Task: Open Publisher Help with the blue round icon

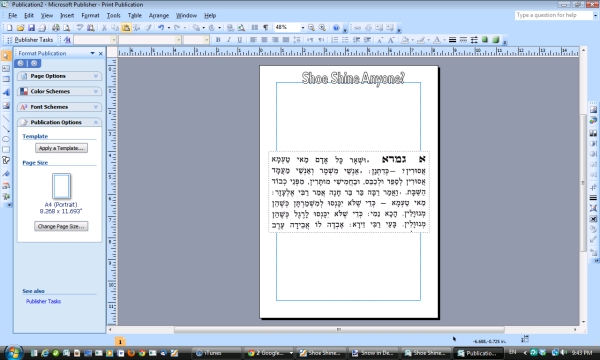Action: pyautogui.click(x=336, y=28)
